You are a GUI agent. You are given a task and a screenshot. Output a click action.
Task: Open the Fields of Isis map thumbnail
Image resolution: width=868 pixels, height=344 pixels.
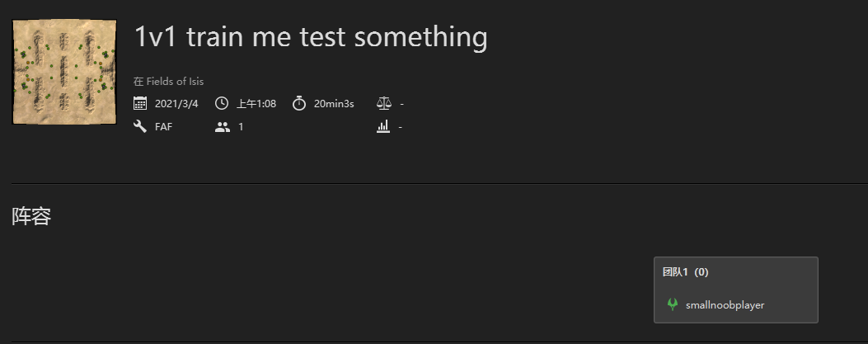64,72
